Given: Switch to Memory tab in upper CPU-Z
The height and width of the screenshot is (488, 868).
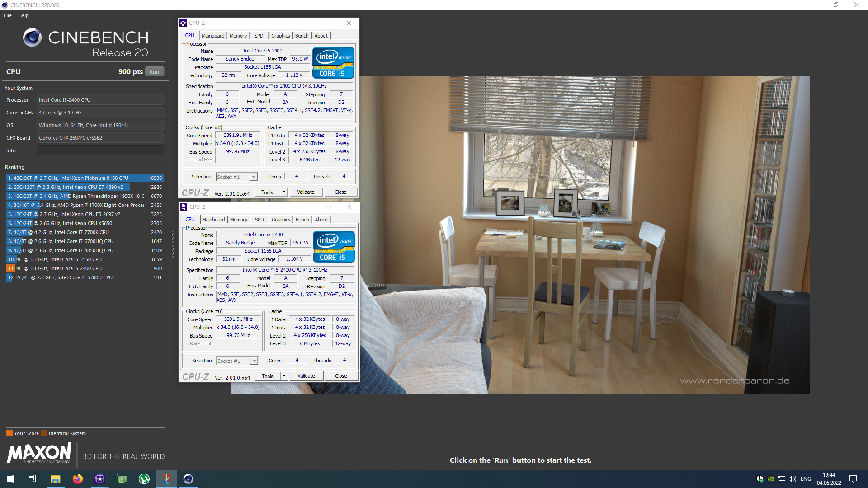Looking at the screenshot, I should [238, 36].
